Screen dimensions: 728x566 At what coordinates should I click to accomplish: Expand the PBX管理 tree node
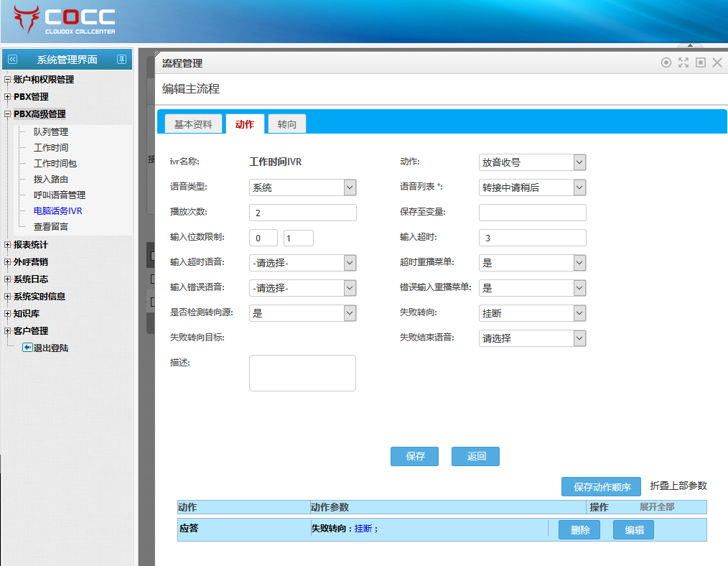(x=8, y=97)
